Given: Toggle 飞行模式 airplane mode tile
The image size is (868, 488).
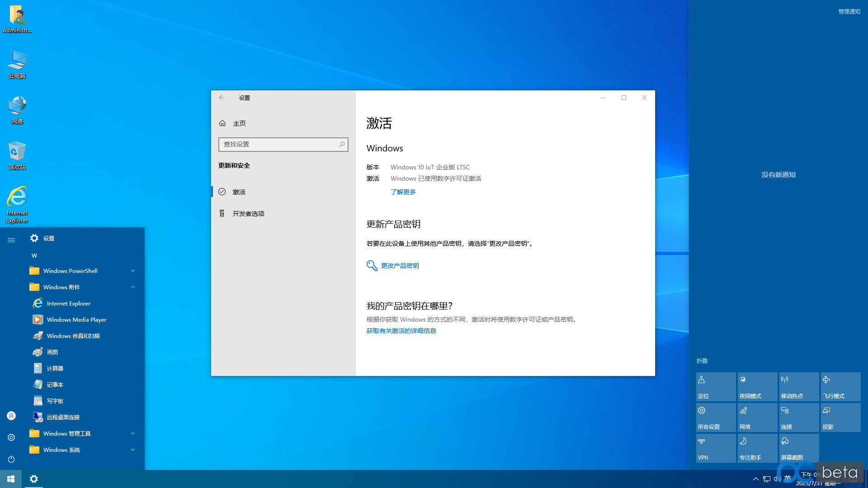Looking at the screenshot, I should coord(841,387).
